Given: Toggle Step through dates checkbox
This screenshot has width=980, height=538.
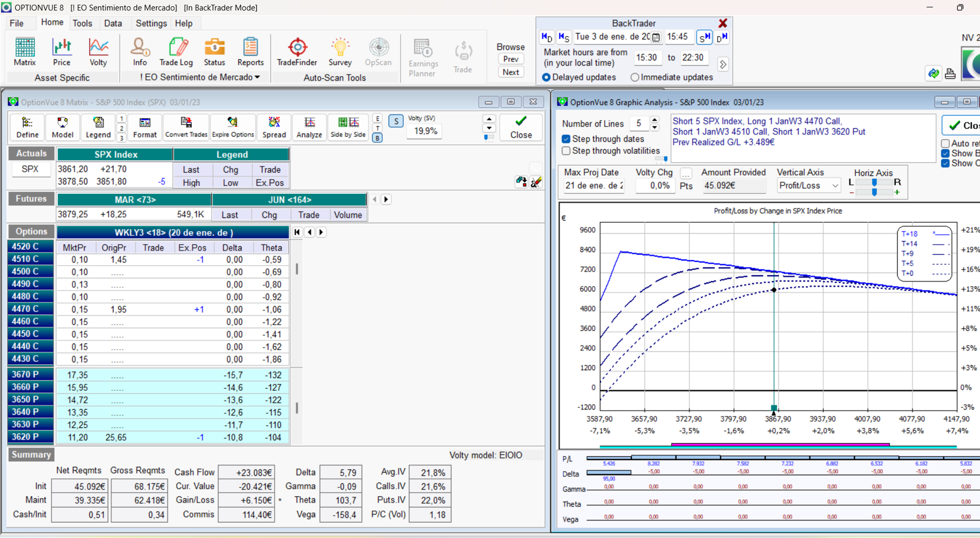Looking at the screenshot, I should (x=566, y=139).
